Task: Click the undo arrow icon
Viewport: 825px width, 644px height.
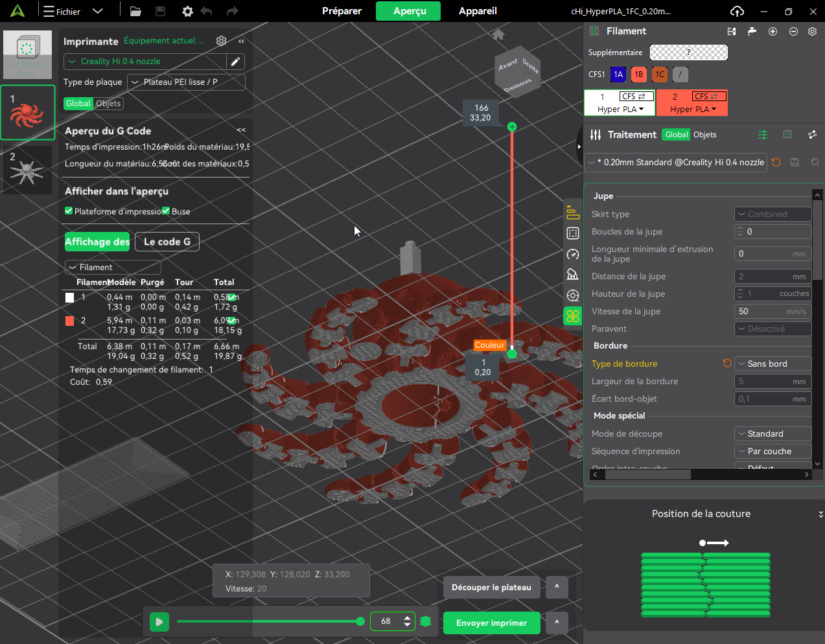Action: coord(206,11)
